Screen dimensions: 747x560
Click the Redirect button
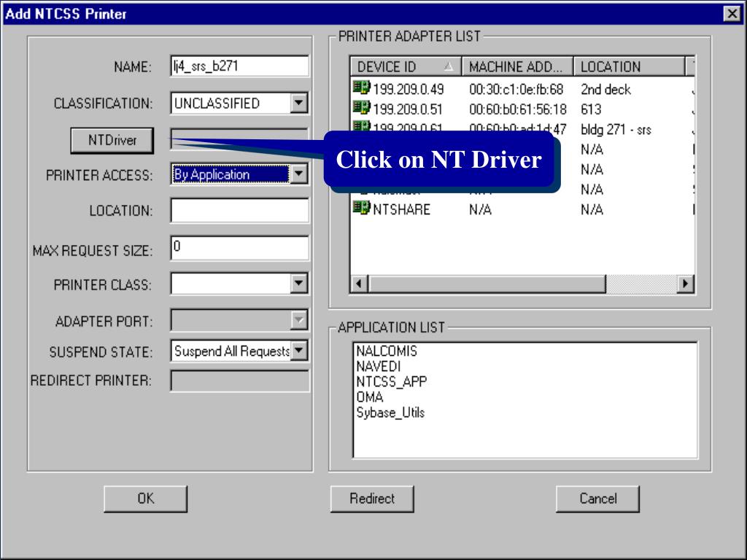coord(372,499)
